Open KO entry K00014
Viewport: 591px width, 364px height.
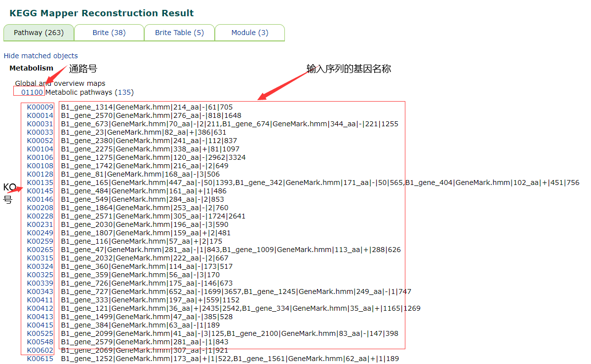[40, 115]
